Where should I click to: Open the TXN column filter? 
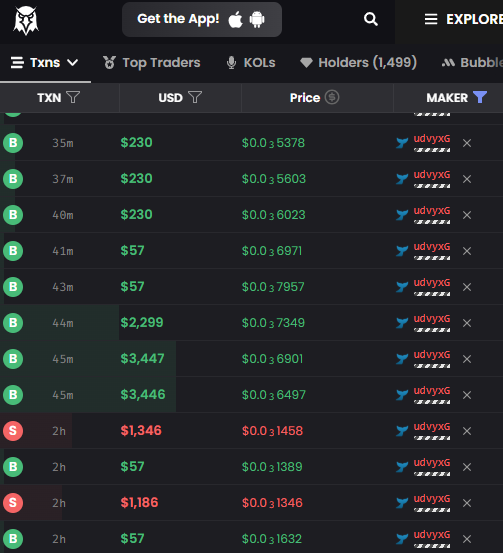tap(73, 97)
